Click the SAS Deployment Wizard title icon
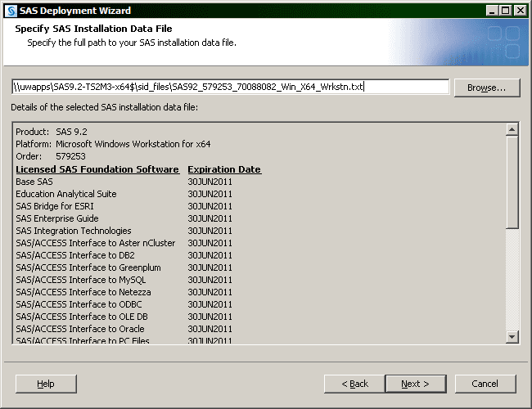 (x=11, y=11)
